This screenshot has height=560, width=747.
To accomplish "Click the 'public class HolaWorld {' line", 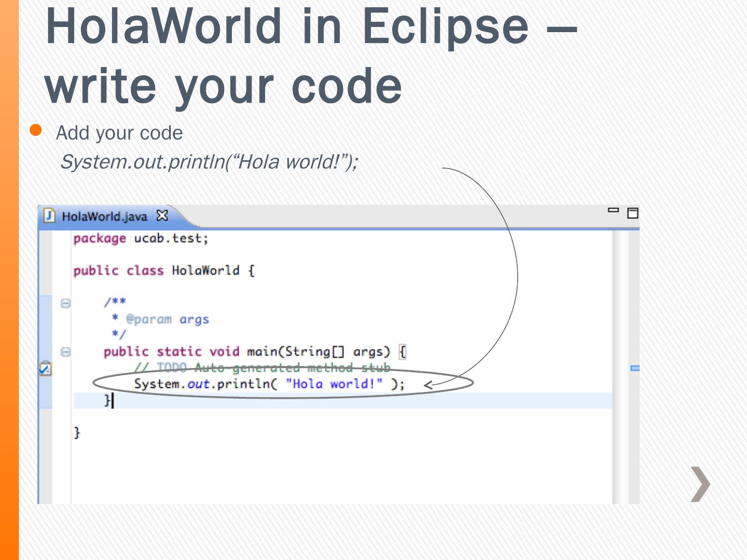I will point(164,271).
